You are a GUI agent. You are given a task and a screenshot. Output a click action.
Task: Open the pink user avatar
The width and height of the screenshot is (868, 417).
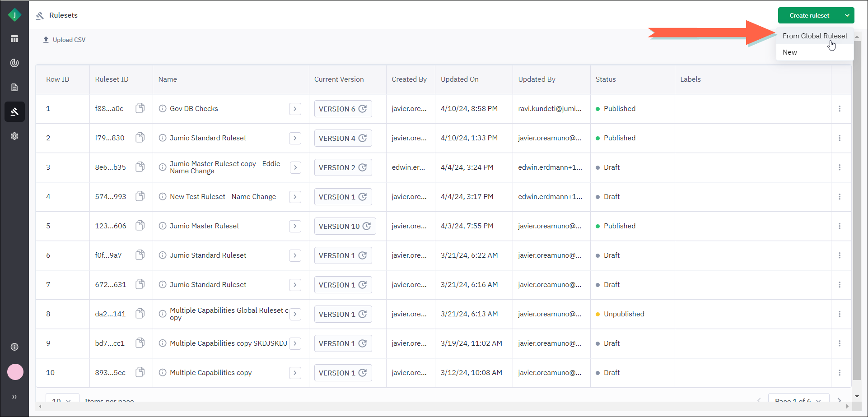(15, 372)
